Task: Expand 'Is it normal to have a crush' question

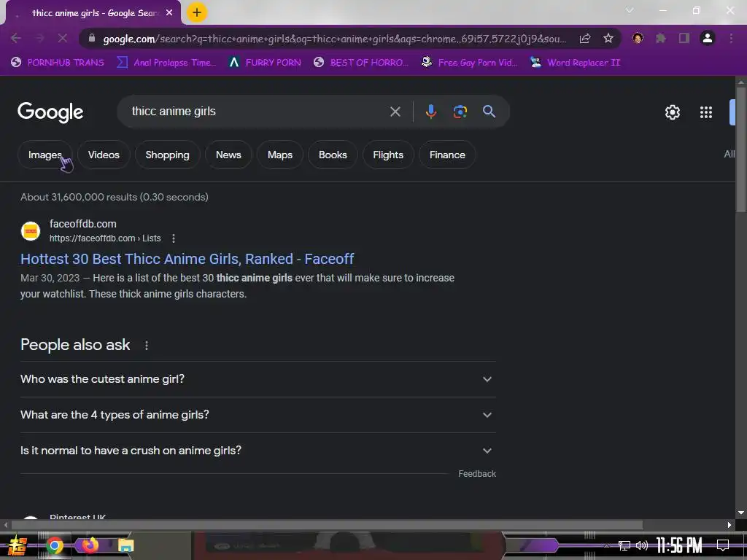Action: pos(258,451)
